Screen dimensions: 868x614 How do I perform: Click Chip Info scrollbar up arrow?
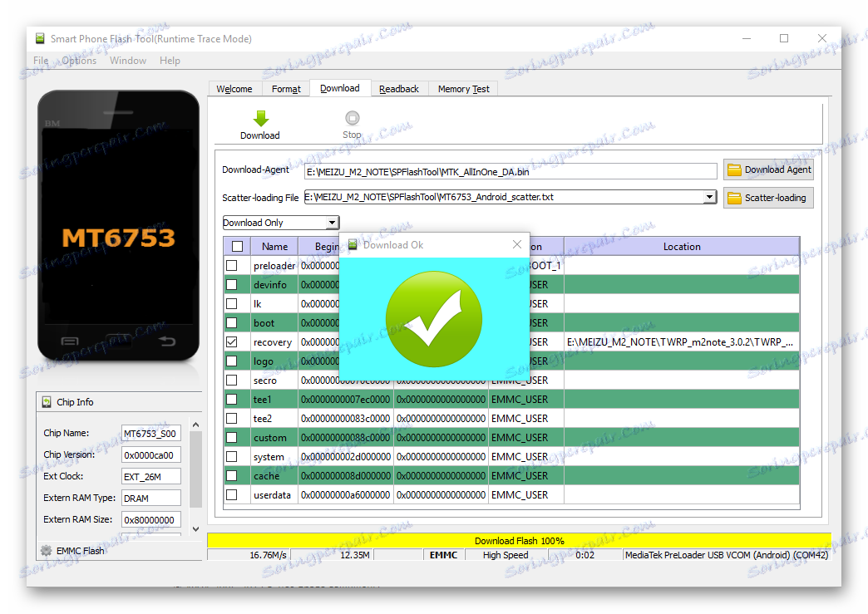(x=195, y=425)
